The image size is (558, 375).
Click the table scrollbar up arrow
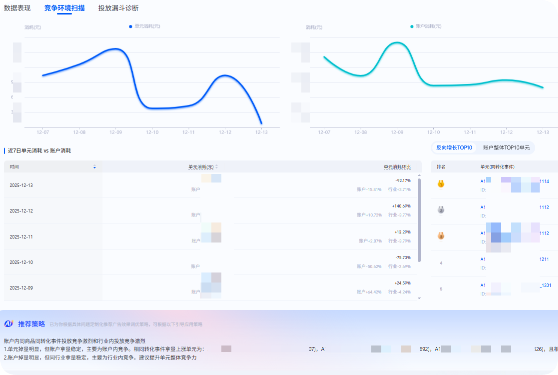(x=419, y=176)
